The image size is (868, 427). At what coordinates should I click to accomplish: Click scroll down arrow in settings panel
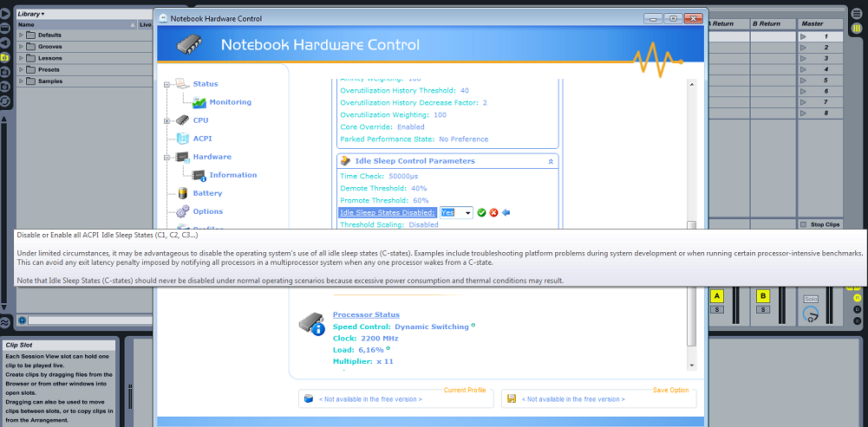coord(691,366)
